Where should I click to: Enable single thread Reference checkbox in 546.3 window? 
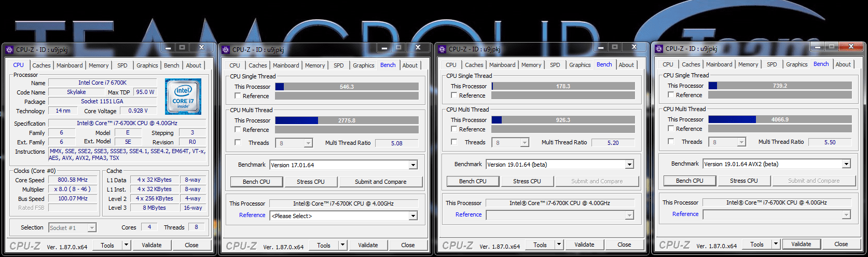238,96
